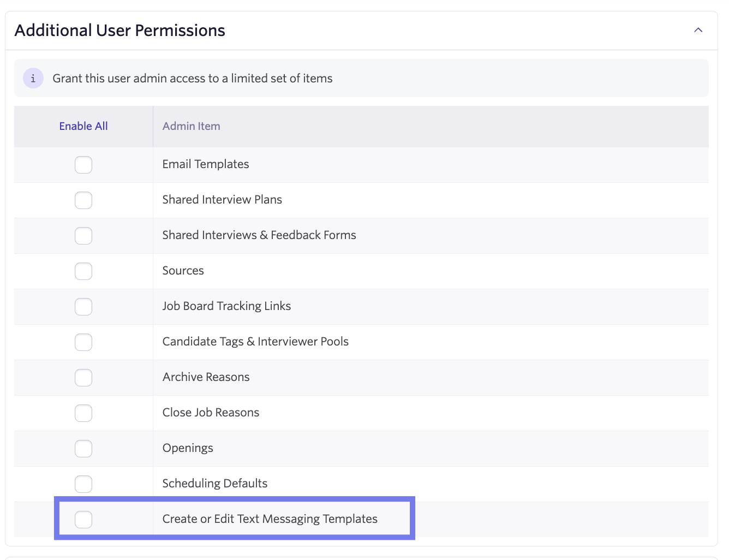Toggle the Sources permission checkbox
This screenshot has height=560, width=729.
83,271
